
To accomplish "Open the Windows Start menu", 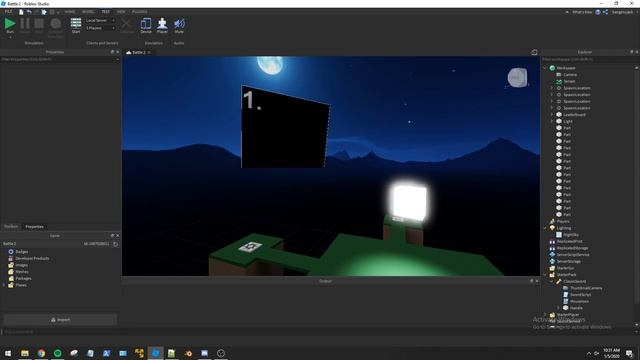I will pos(8,353).
